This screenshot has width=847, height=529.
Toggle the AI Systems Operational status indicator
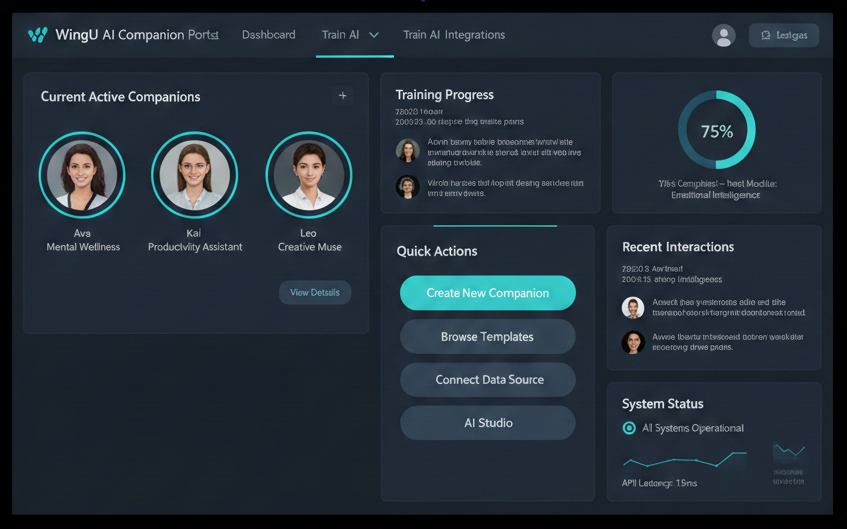click(629, 428)
